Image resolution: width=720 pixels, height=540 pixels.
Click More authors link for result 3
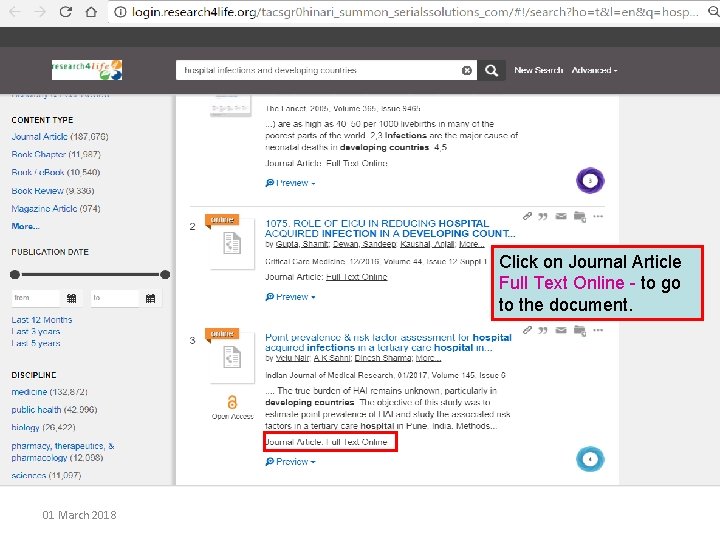pos(428,358)
